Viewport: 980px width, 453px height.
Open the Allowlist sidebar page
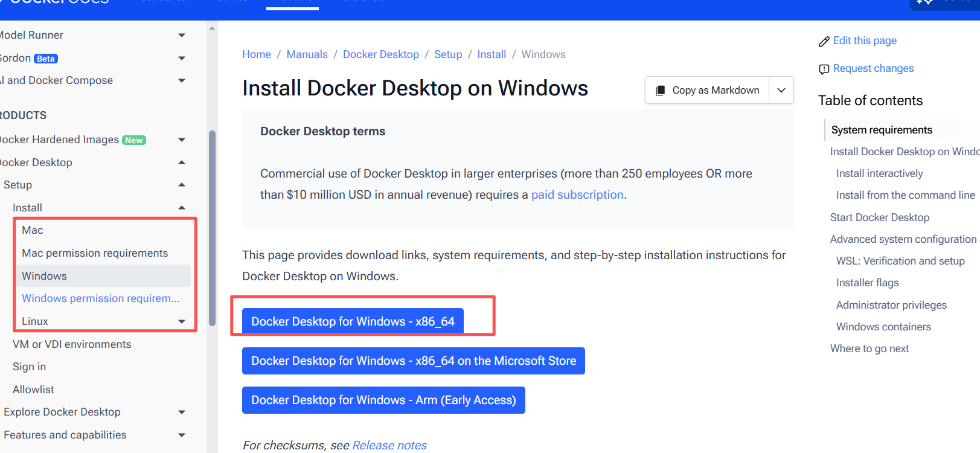point(33,390)
